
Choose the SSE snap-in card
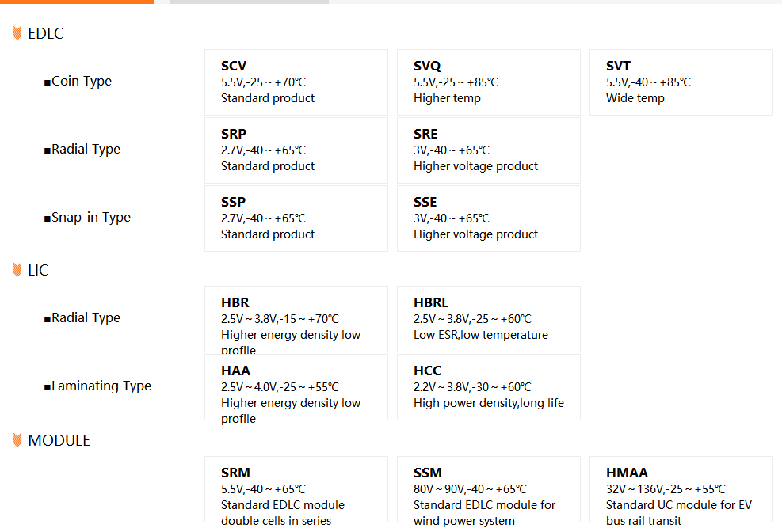click(489, 218)
